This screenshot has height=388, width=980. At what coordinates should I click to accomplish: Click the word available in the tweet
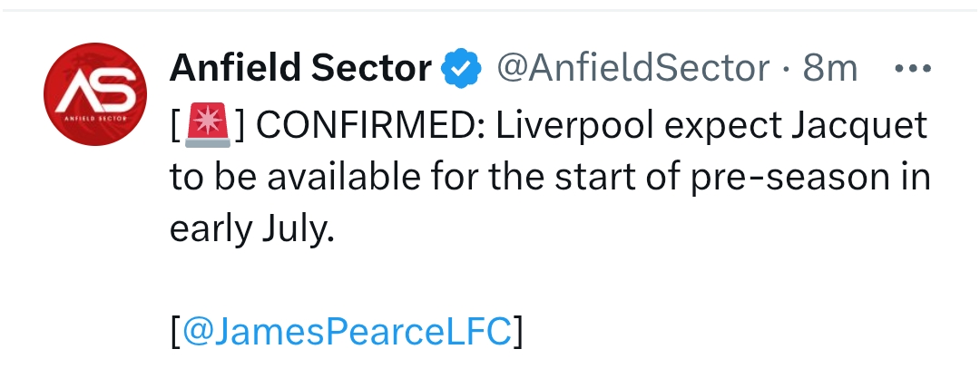point(307,178)
